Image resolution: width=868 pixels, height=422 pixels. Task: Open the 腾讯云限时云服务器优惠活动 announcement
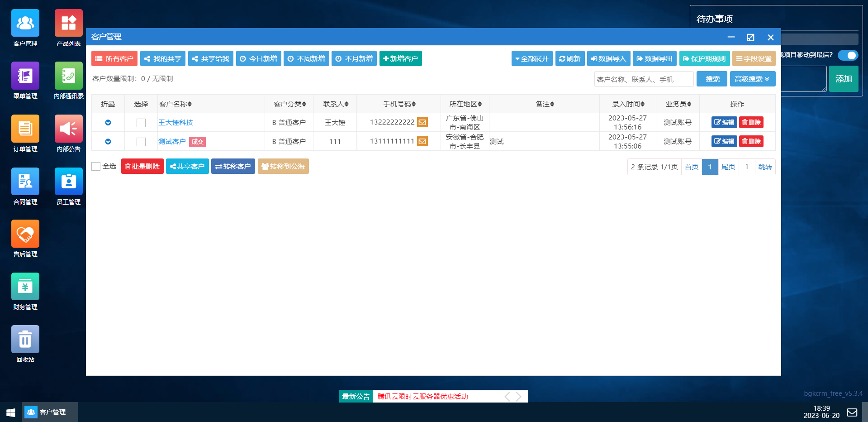pos(423,397)
